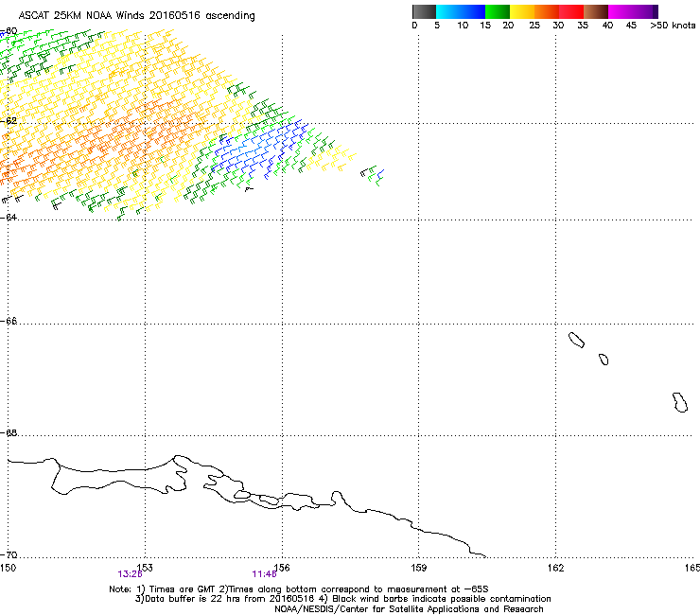Click the isolated wind barb cluster near 158
Image resolution: width=700 pixels, height=615 pixels.
pyautogui.click(x=373, y=175)
